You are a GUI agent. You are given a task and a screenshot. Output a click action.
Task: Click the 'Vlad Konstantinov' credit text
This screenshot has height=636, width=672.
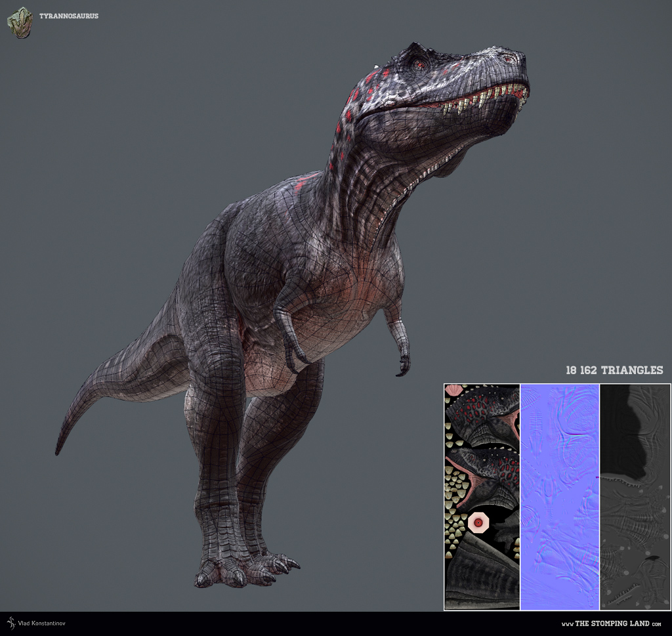[41, 624]
